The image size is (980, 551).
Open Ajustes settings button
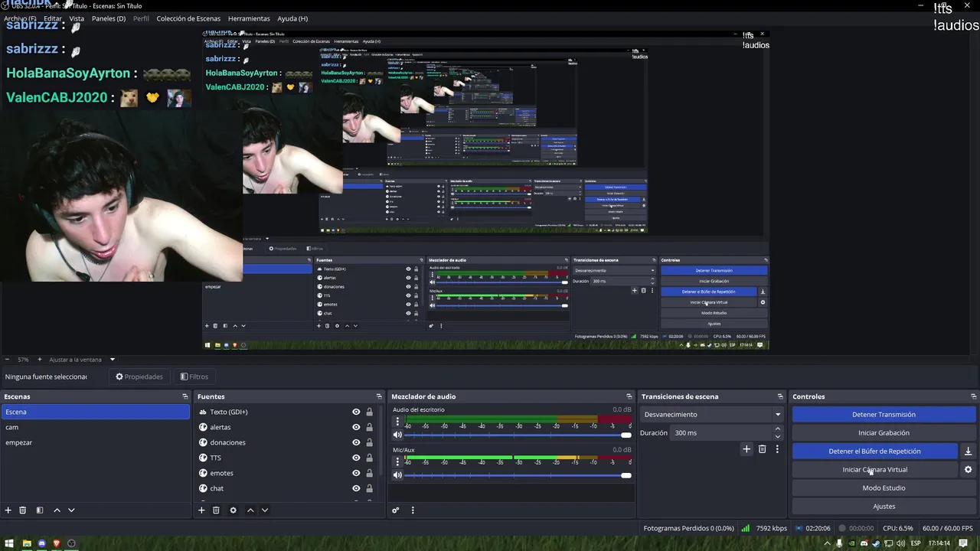coord(884,507)
